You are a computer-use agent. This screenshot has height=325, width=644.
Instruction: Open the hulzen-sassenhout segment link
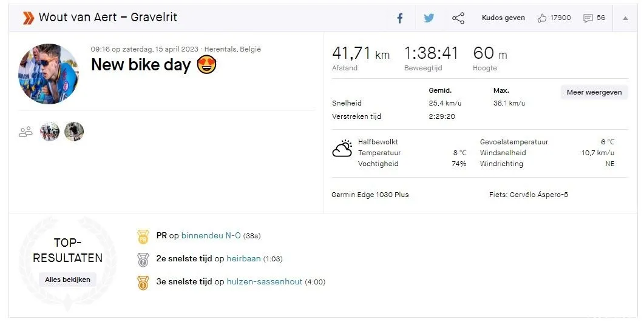(x=265, y=282)
